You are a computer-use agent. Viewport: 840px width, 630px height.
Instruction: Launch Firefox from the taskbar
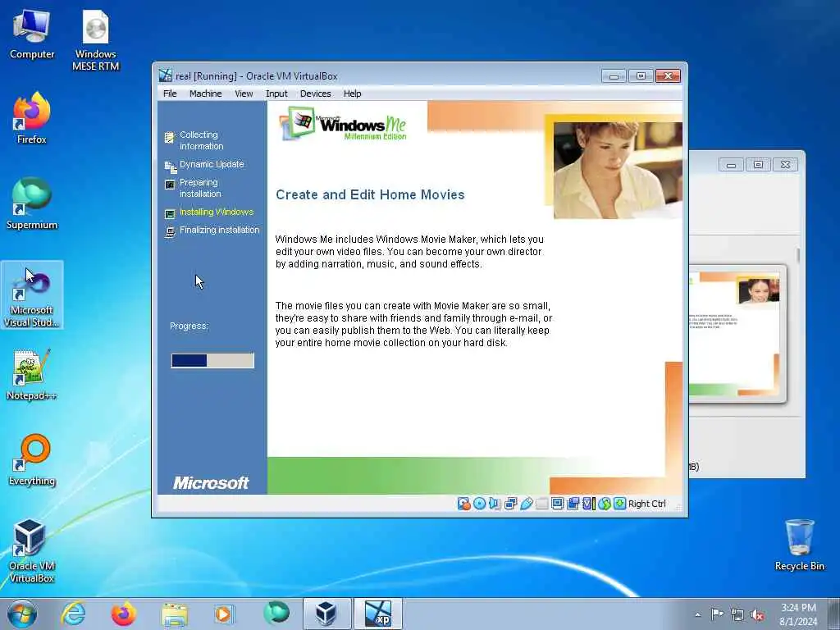124,614
